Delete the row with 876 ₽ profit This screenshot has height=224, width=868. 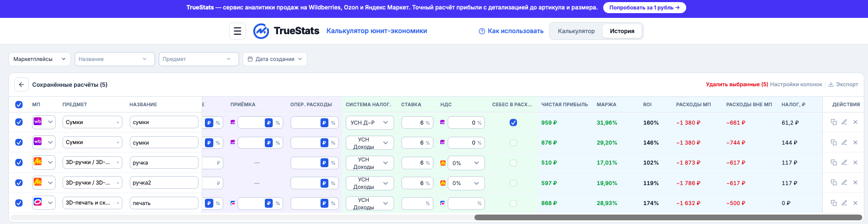[855, 142]
